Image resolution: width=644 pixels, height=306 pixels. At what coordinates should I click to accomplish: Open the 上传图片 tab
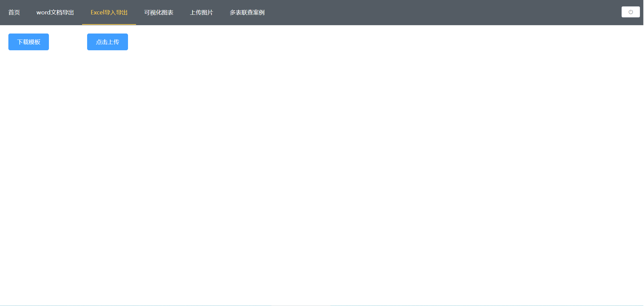(201, 12)
